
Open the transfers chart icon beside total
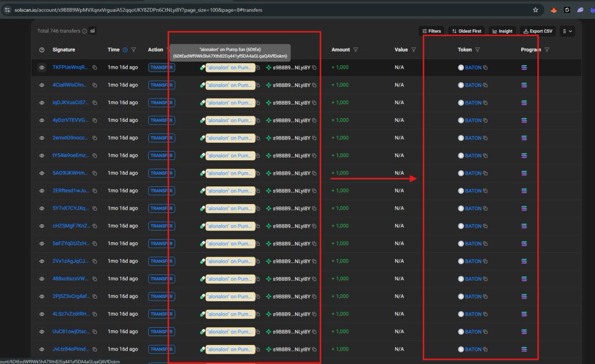(x=93, y=31)
